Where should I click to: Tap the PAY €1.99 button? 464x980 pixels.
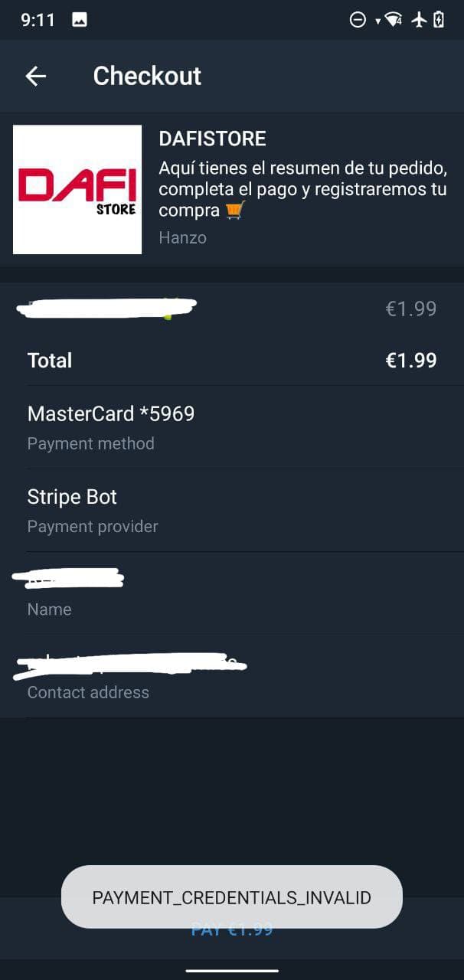tap(232, 929)
